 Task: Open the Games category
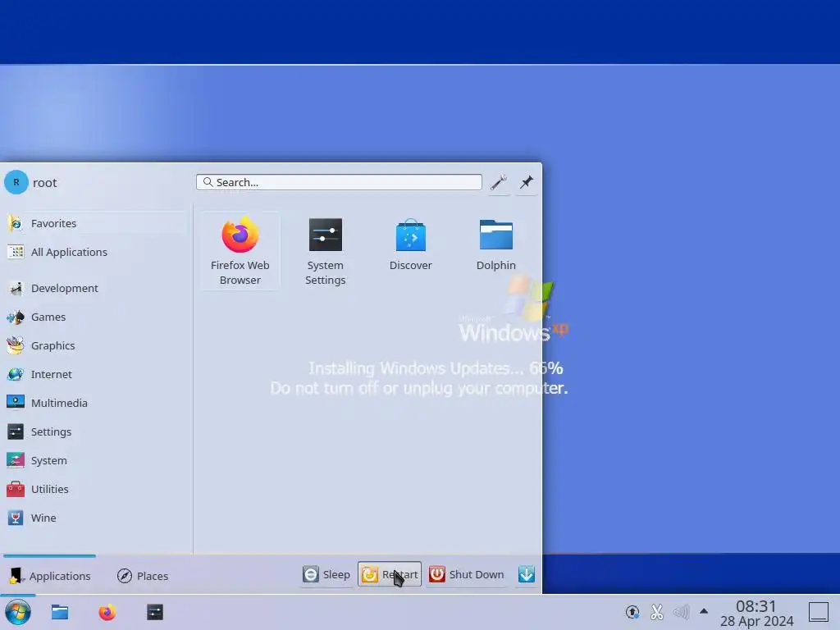coord(95,317)
